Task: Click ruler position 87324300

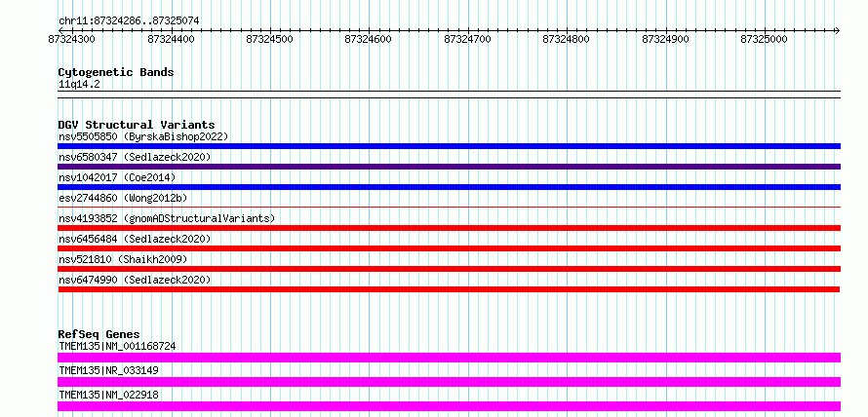Action: [72, 39]
